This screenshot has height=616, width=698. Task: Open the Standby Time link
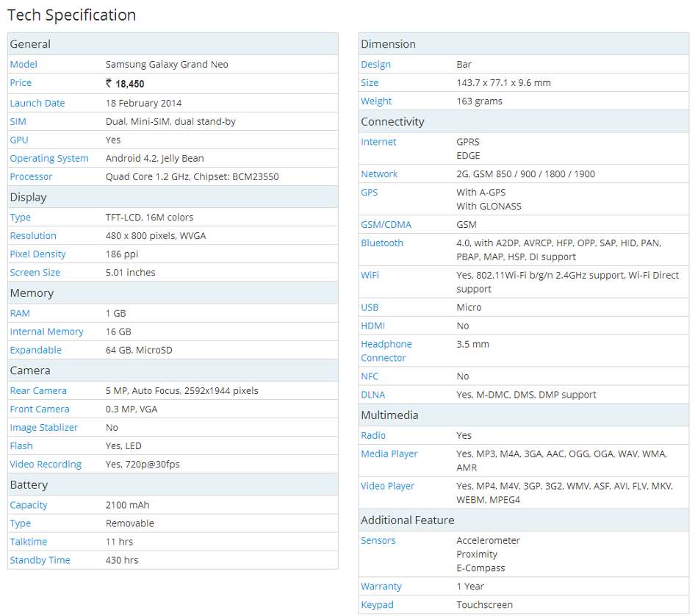[x=40, y=560]
